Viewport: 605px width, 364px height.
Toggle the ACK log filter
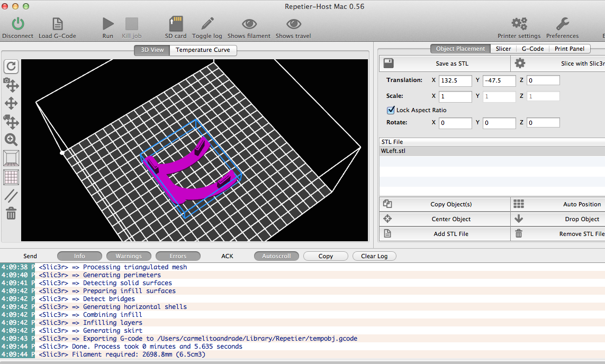227,256
